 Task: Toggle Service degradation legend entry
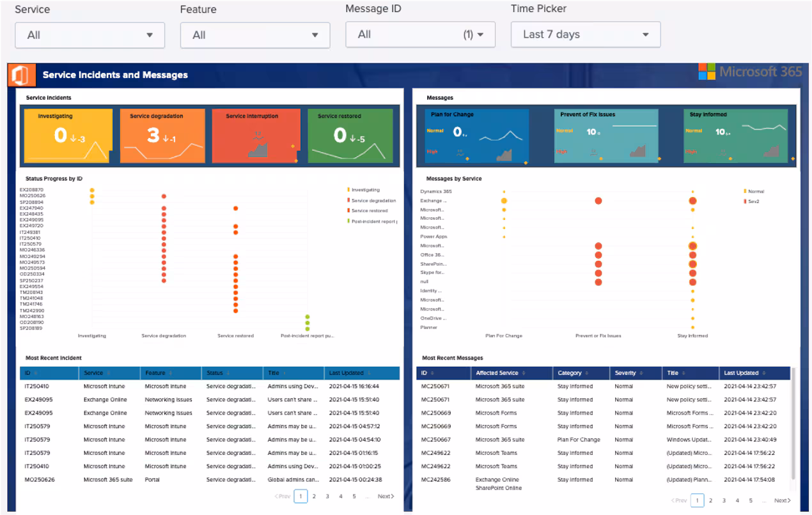click(372, 201)
